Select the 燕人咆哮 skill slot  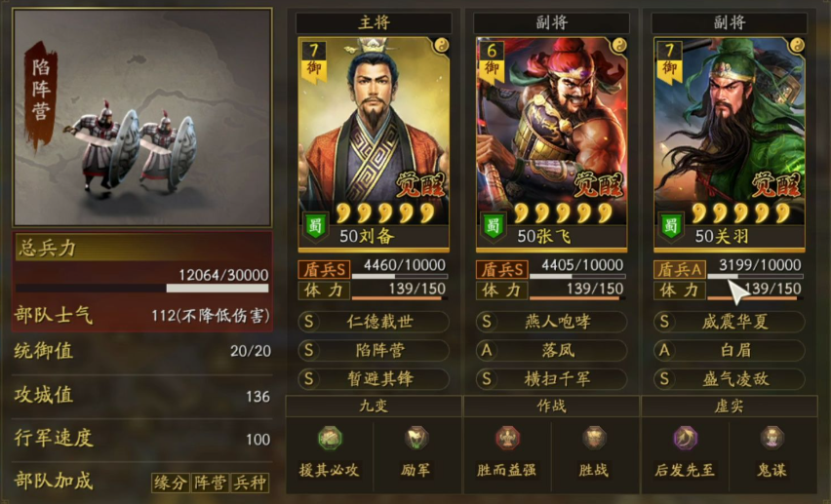coord(551,322)
